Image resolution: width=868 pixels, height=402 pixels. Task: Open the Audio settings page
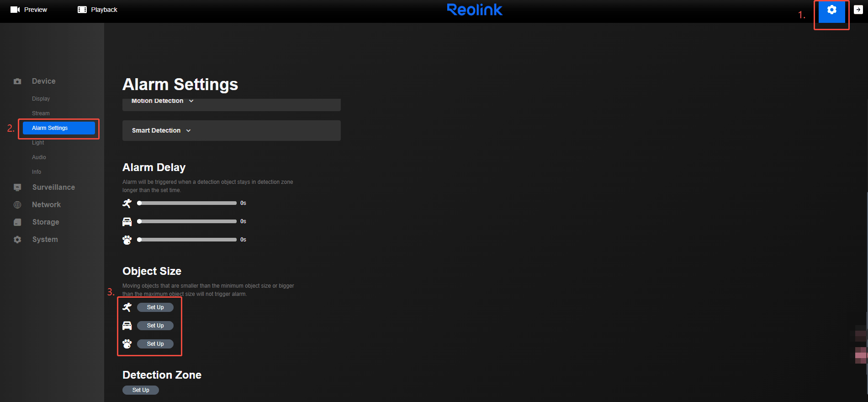point(39,157)
